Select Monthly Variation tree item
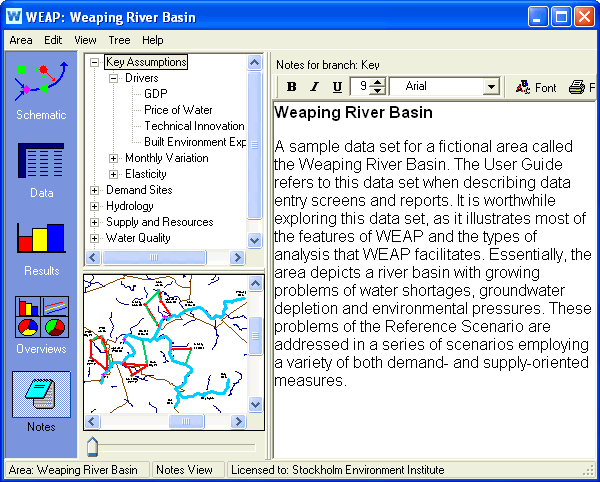The height and width of the screenshot is (482, 600). point(167,158)
